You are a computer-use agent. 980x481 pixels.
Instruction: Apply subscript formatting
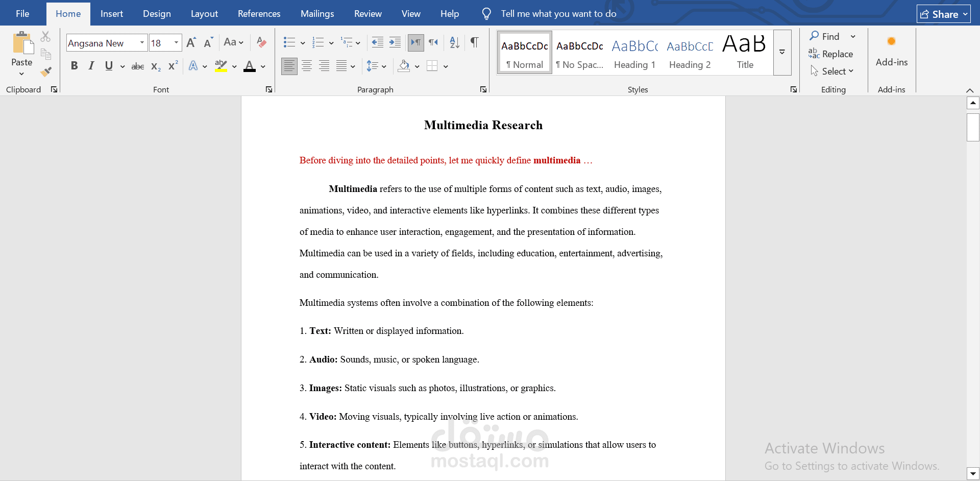[x=156, y=66]
